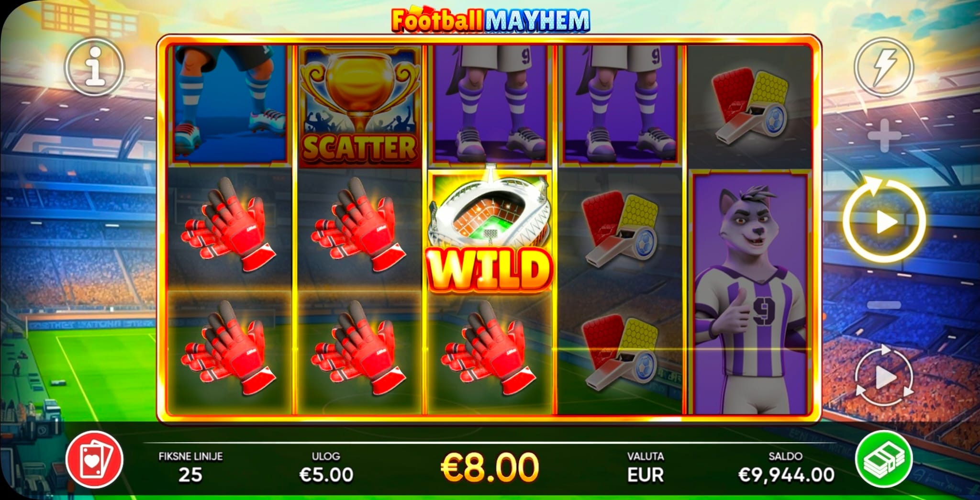Click red gloves on first reel middle row
The width and height of the screenshot is (980, 500).
[230, 224]
